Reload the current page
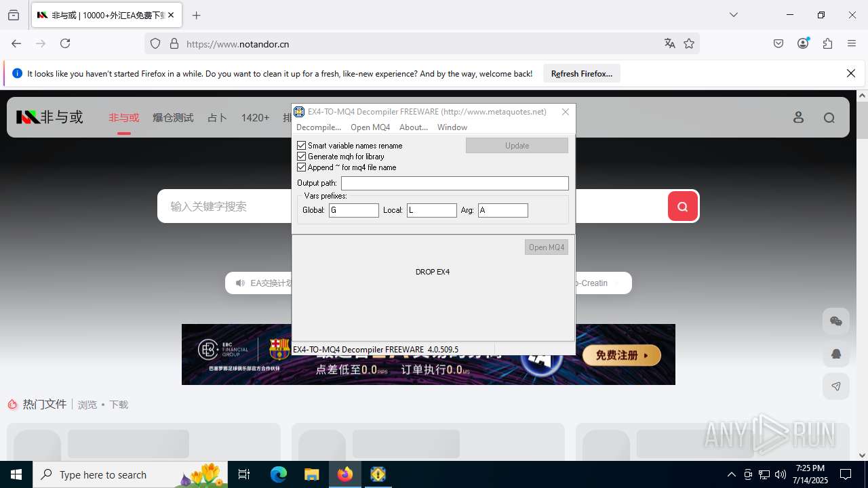868x488 pixels. click(65, 43)
